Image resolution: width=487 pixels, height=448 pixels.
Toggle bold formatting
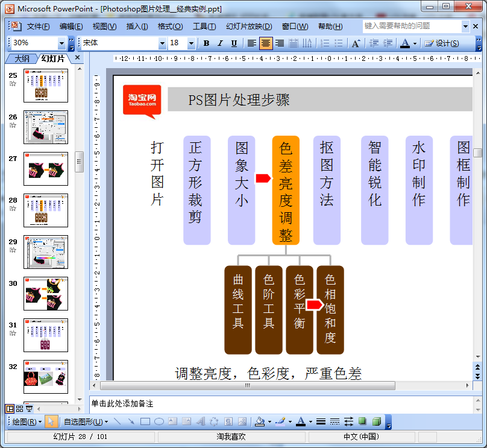pos(206,43)
